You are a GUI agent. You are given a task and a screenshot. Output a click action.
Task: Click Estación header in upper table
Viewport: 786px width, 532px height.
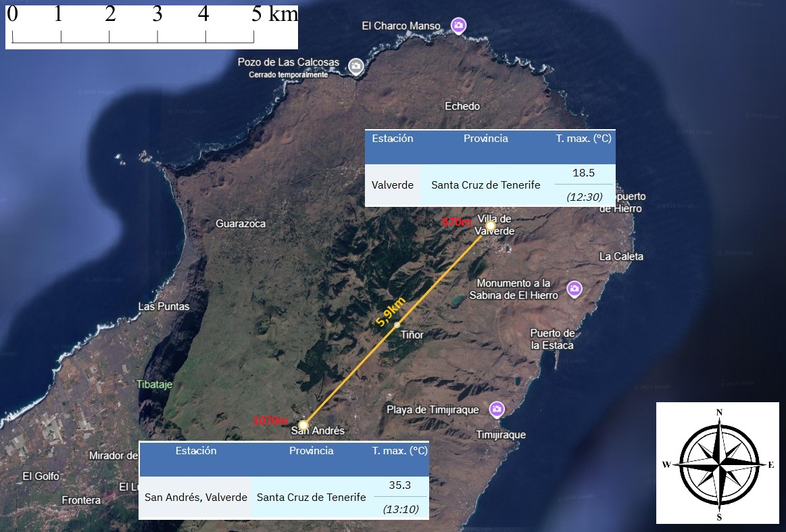[x=393, y=139]
